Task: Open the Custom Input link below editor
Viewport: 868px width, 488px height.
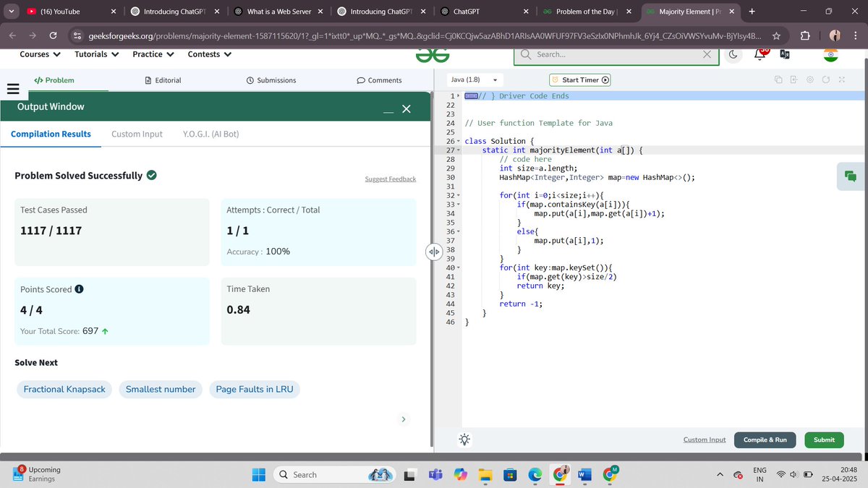Action: point(705,440)
